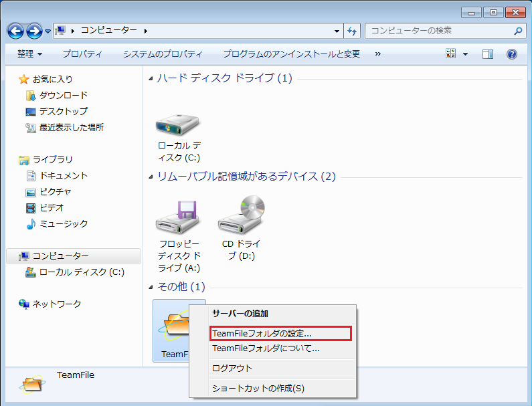
Task: Choose TeamFileフォルダの設定... from context menu
Action: pos(262,332)
